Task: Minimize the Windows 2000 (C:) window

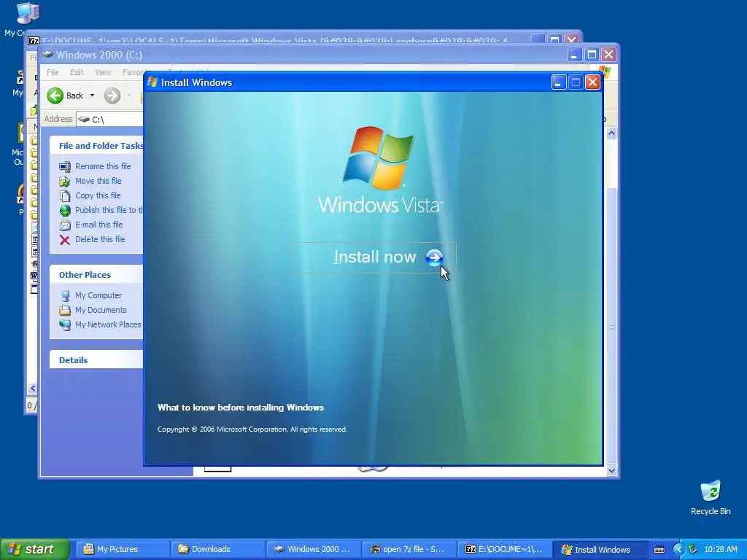Action: tap(575, 55)
